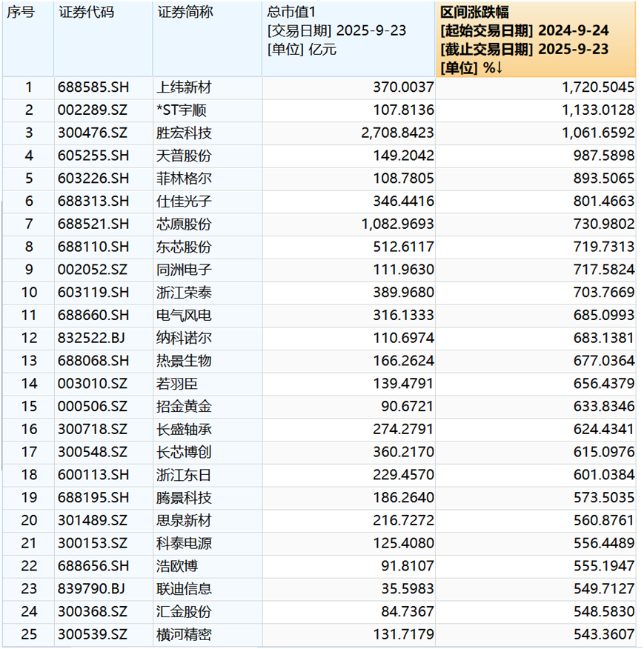The height and width of the screenshot is (649, 644).
Task: Select stock name 胜宏科技
Action: coord(184,133)
